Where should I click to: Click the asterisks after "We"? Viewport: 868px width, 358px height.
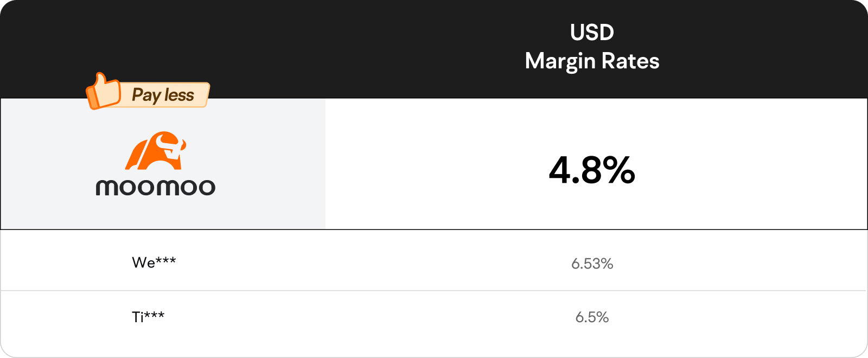tap(166, 260)
